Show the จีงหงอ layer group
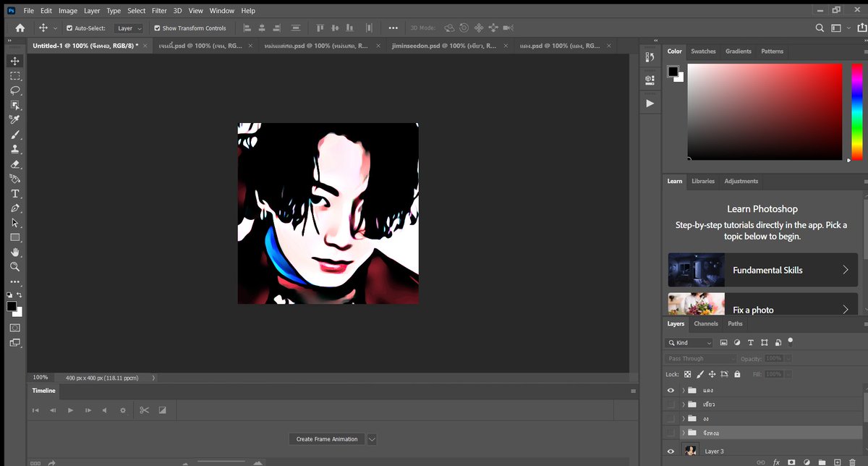Screen dimensions: 868x466 click(x=671, y=433)
